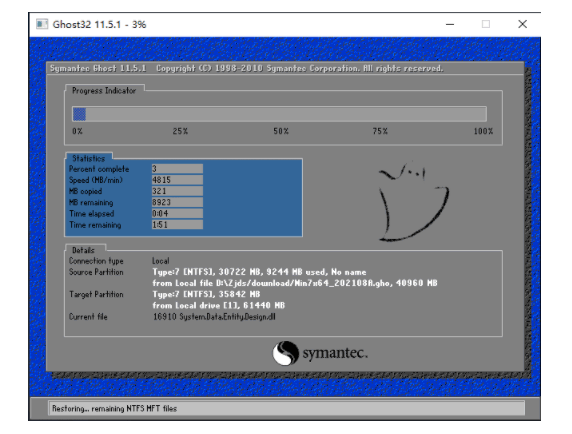
Task: Click the Ghost32 window title bar icon
Action: coord(42,24)
